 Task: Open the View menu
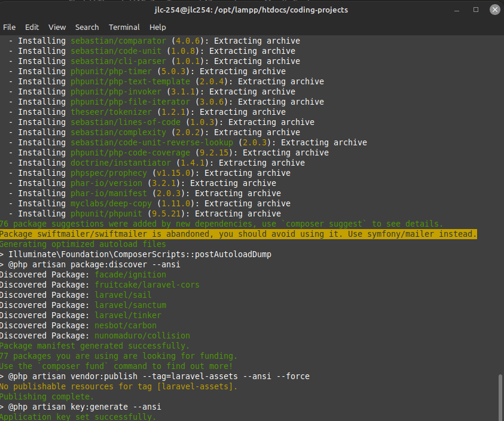57,28
